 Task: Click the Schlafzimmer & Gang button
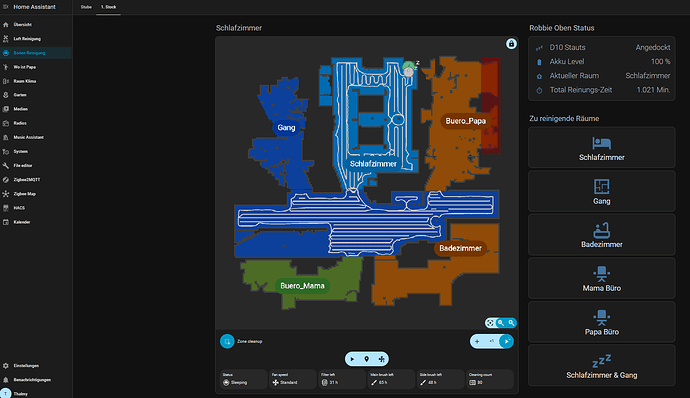point(602,365)
